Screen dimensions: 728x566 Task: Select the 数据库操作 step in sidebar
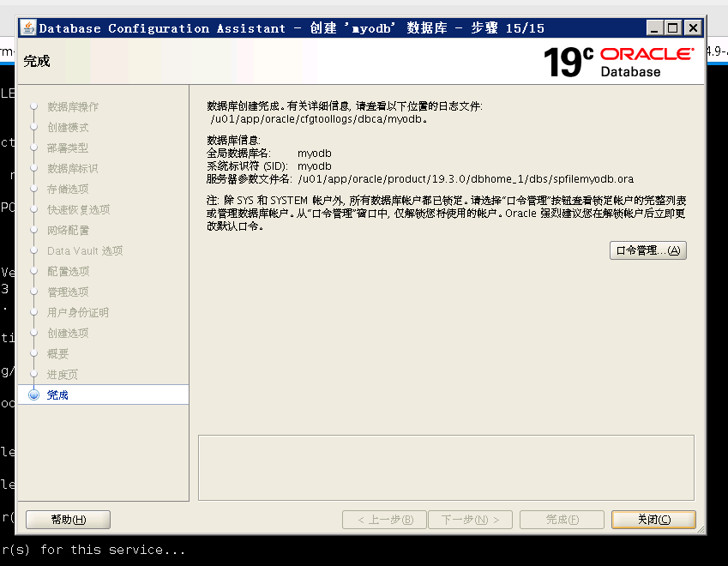tap(73, 107)
